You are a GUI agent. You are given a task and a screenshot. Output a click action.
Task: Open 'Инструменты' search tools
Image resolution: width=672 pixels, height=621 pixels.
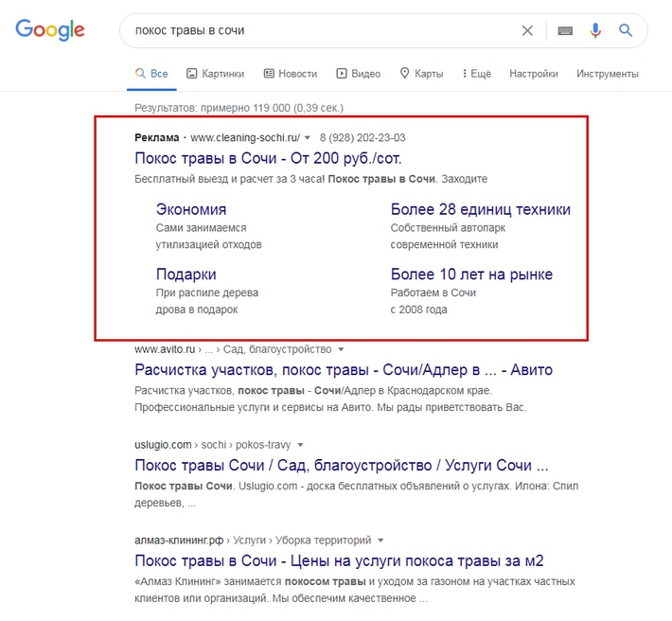click(608, 74)
